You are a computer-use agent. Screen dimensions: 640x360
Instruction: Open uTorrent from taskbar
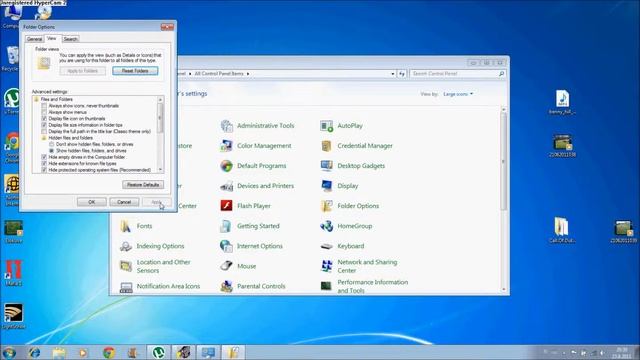(159, 352)
